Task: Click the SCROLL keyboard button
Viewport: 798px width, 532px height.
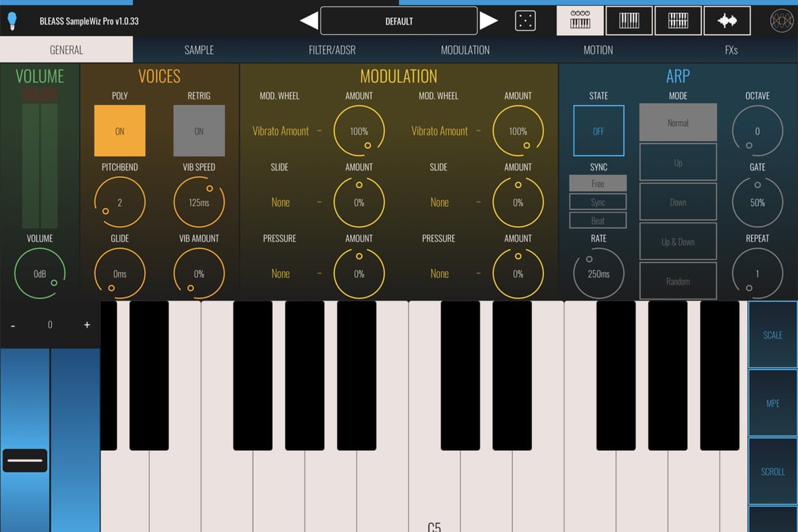Action: click(x=773, y=471)
